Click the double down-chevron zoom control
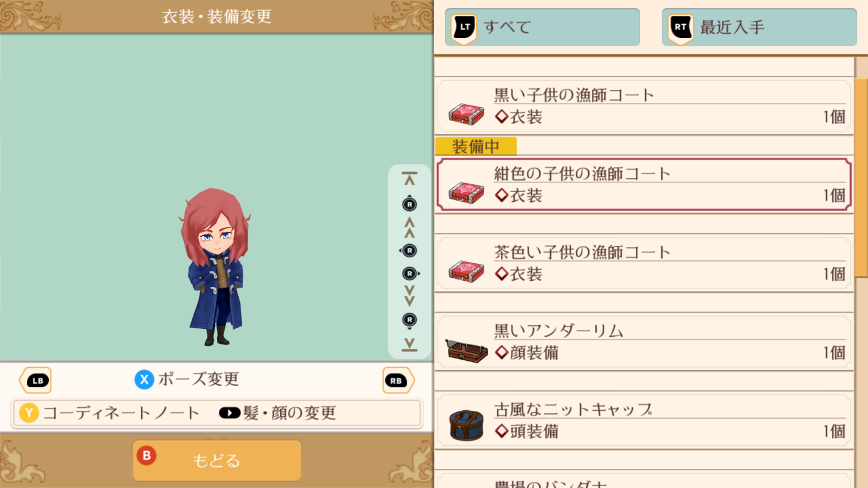This screenshot has height=488, width=868. (409, 296)
